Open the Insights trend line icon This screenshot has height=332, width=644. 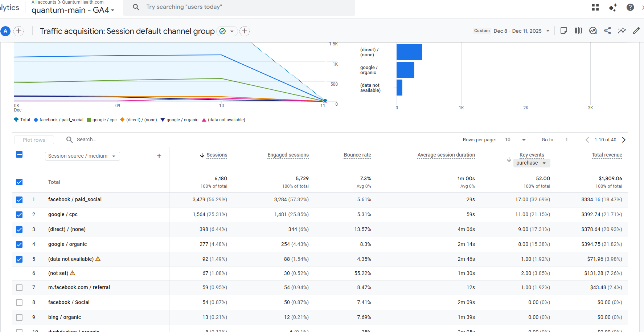point(622,31)
